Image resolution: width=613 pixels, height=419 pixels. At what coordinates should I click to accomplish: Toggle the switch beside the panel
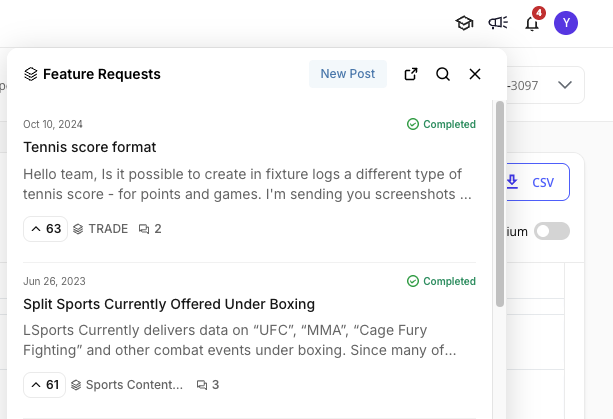coord(551,231)
